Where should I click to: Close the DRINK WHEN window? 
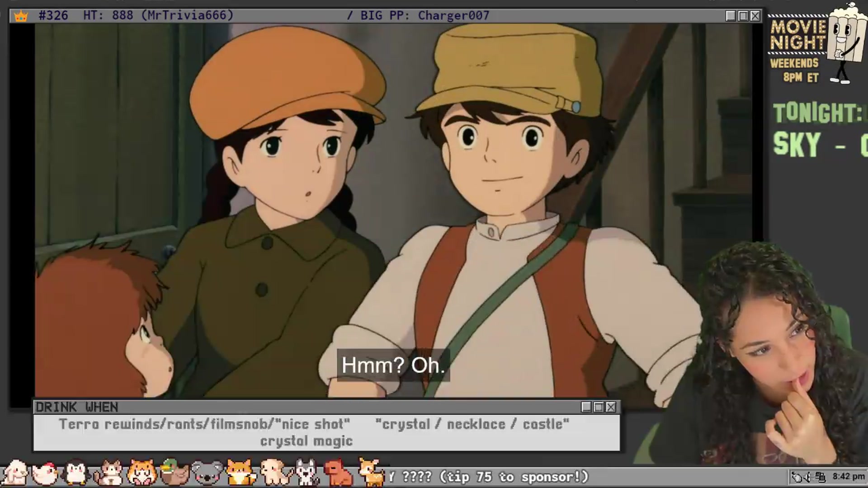(611, 407)
